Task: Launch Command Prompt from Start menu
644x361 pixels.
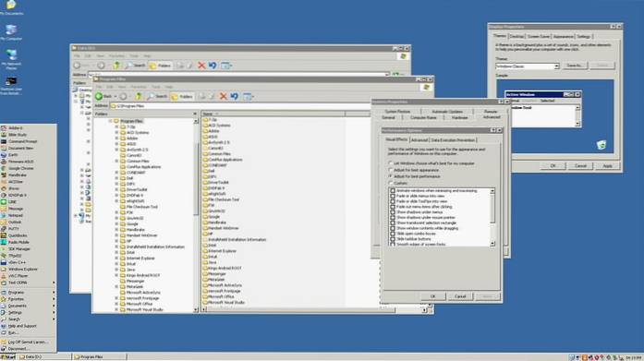Action: pyautogui.click(x=22, y=141)
